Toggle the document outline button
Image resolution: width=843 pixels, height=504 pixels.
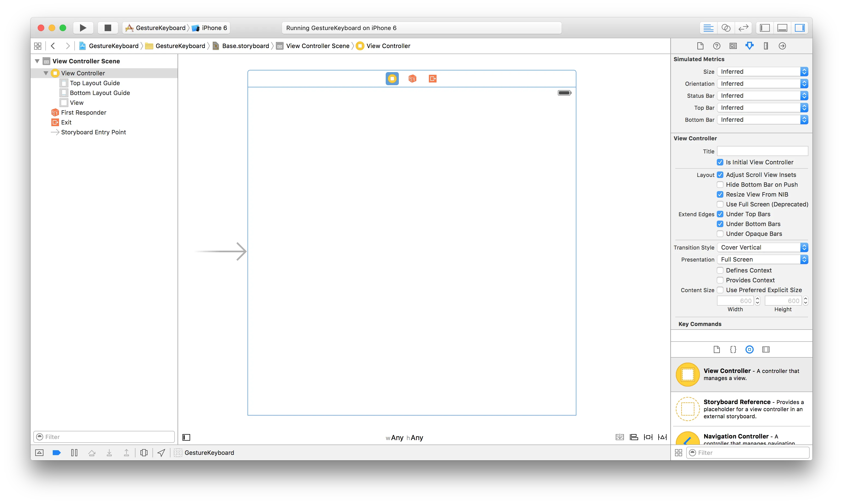tap(186, 437)
